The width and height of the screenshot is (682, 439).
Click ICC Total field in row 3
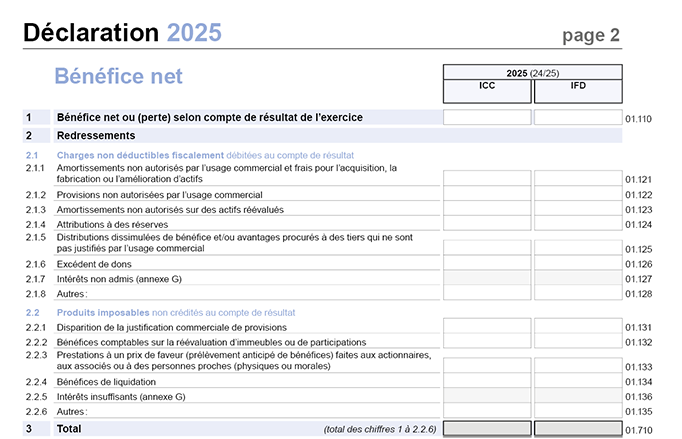point(487,428)
